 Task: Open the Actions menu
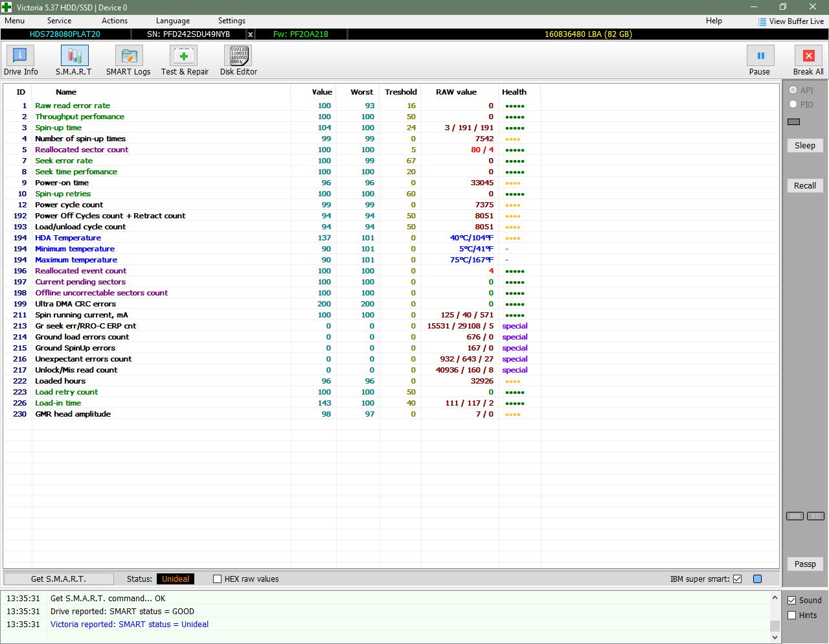[115, 21]
